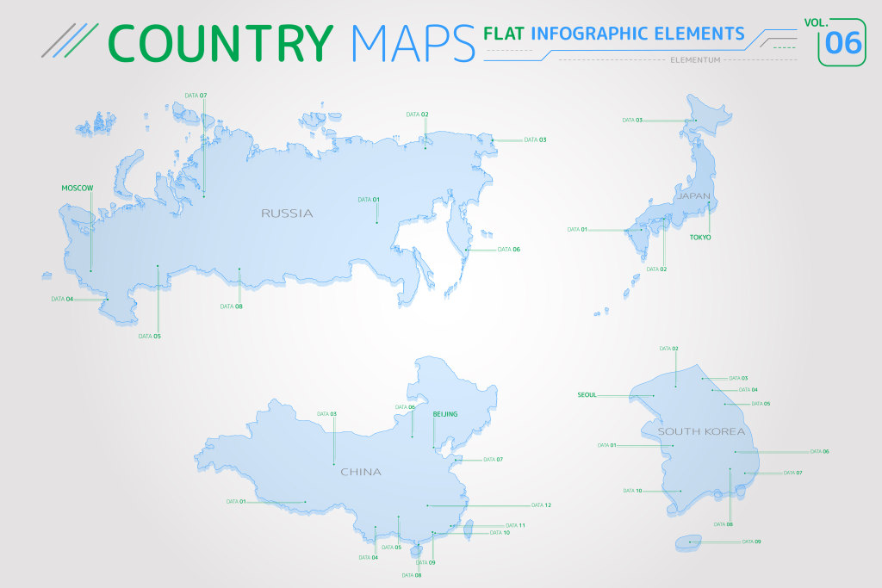This screenshot has height=588, width=882.
Task: Click the blue MAPS title word
Action: (413, 41)
